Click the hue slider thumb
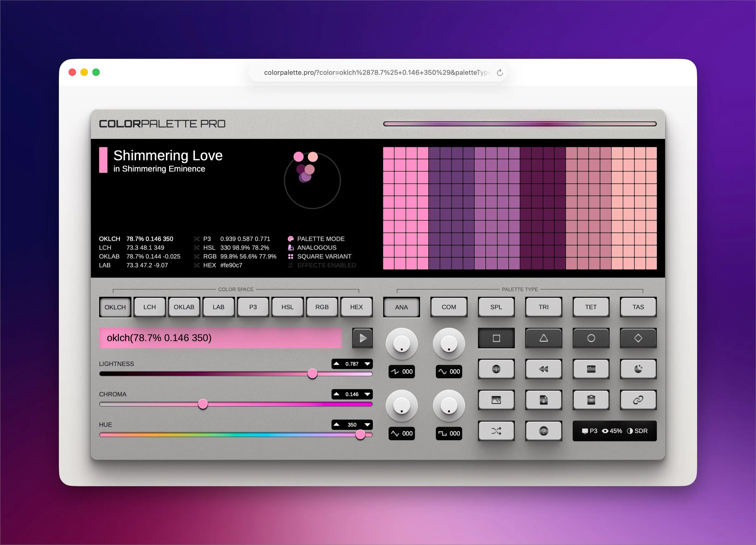Image resolution: width=756 pixels, height=545 pixels. pyautogui.click(x=360, y=435)
